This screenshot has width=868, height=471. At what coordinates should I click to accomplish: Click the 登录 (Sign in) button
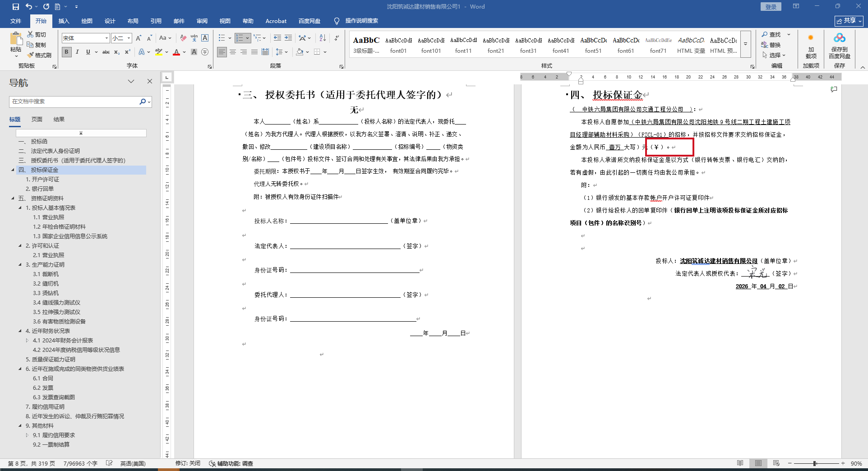click(x=771, y=7)
